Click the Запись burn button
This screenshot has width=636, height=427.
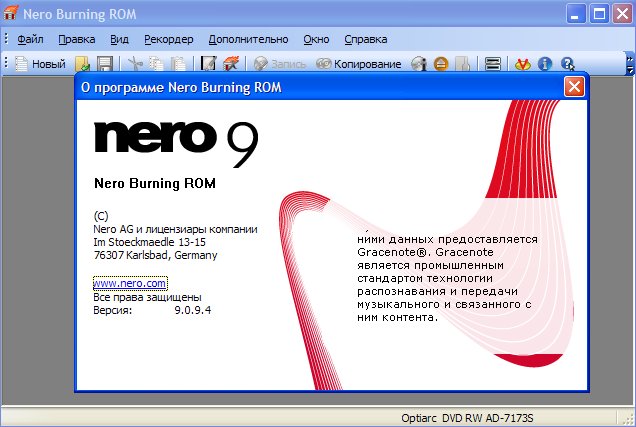pyautogui.click(x=280, y=64)
